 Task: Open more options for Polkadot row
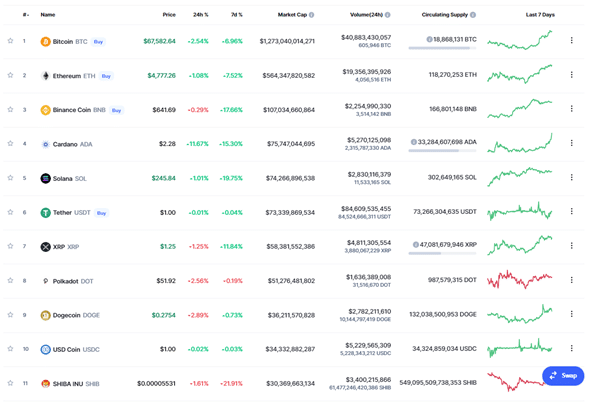[571, 280]
